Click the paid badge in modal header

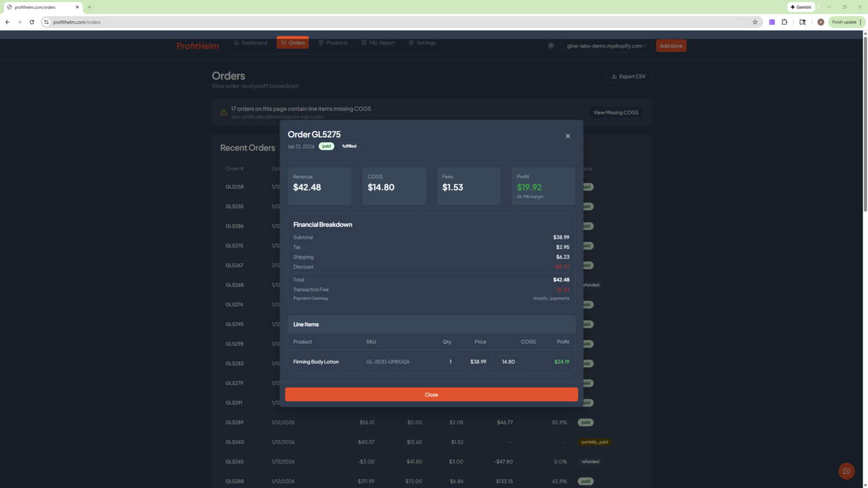pos(326,146)
